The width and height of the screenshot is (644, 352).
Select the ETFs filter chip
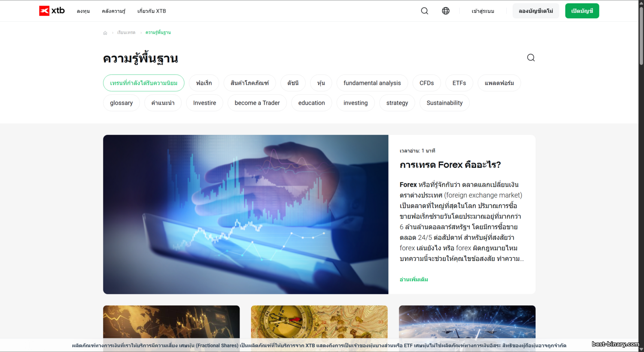459,83
